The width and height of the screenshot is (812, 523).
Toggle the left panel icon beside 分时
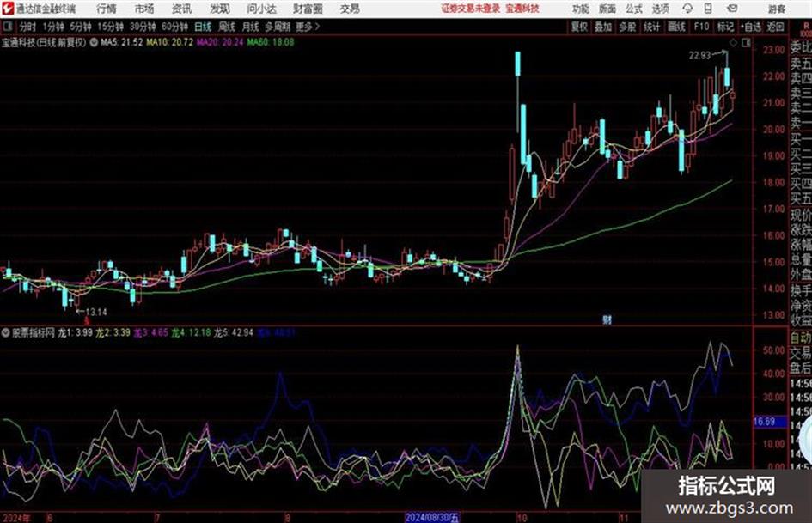[8, 27]
